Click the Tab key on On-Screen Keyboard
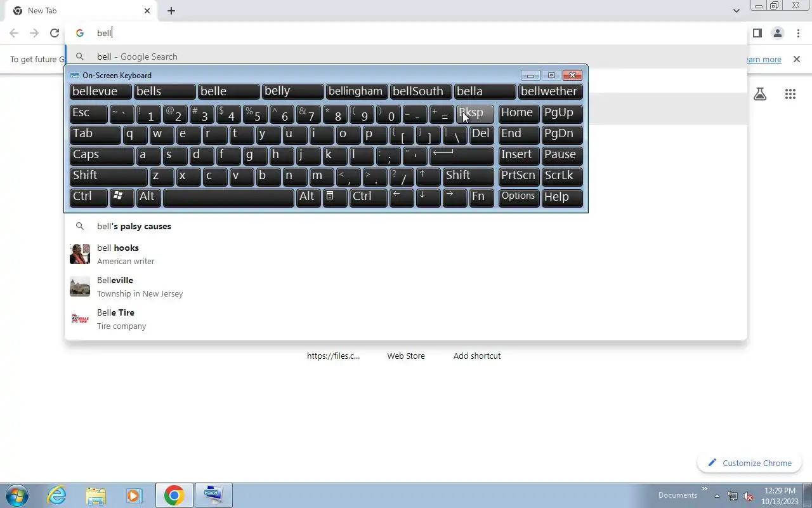 [95, 135]
